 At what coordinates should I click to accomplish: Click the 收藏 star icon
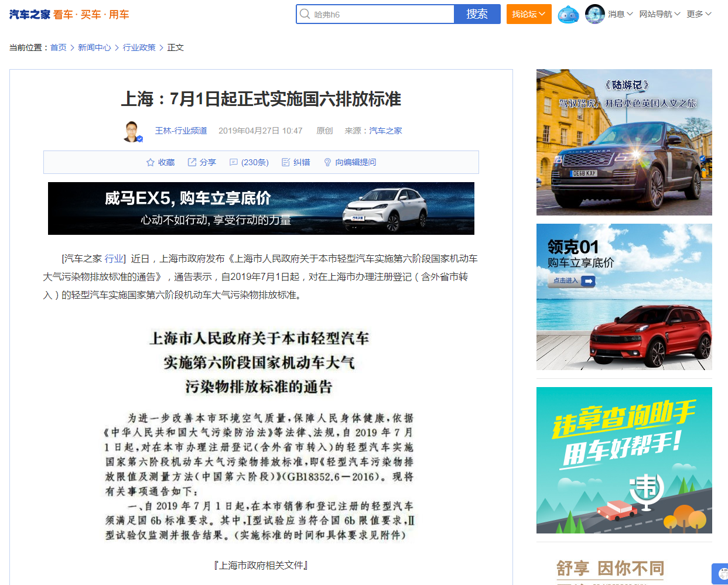[150, 162]
